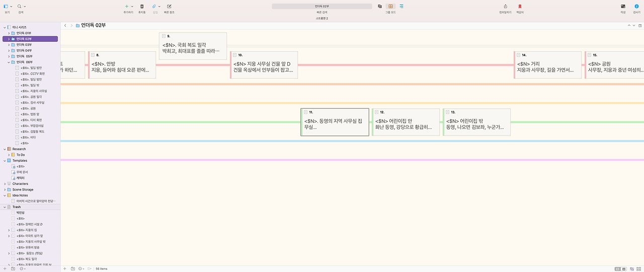Screen dimensions: 644x272
Task: Toggle the split editor icon
Action: point(640,25)
